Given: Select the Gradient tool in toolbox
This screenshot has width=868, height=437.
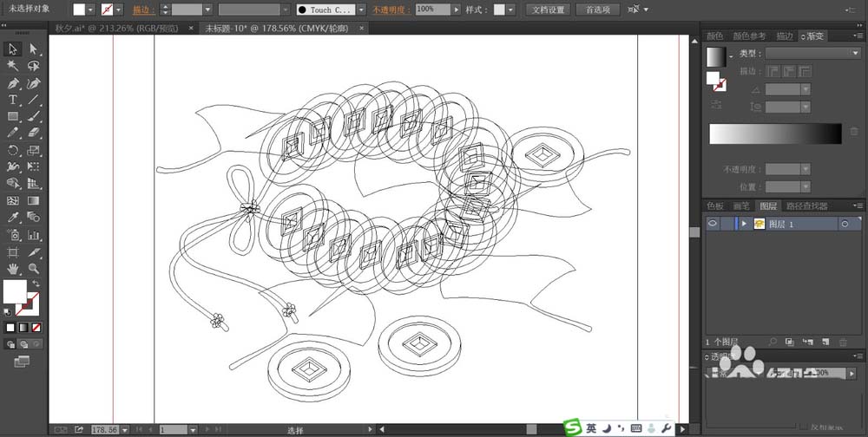Looking at the screenshot, I should (x=34, y=200).
